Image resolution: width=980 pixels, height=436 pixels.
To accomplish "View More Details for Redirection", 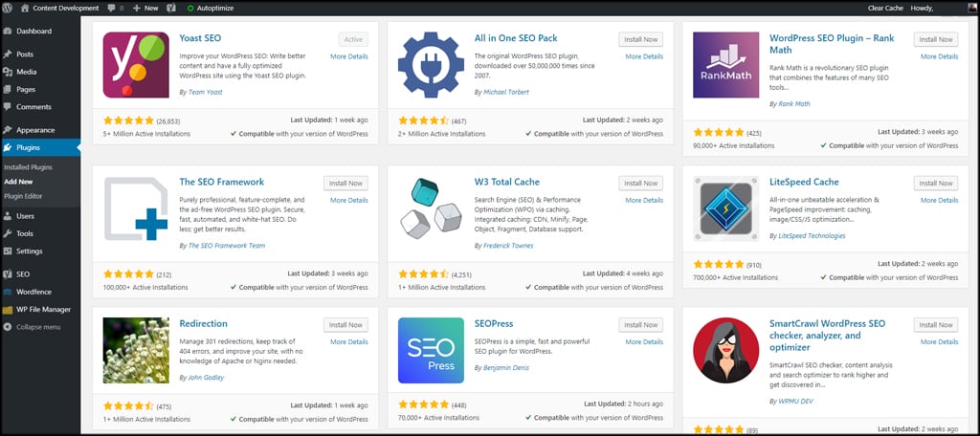I will [349, 341].
